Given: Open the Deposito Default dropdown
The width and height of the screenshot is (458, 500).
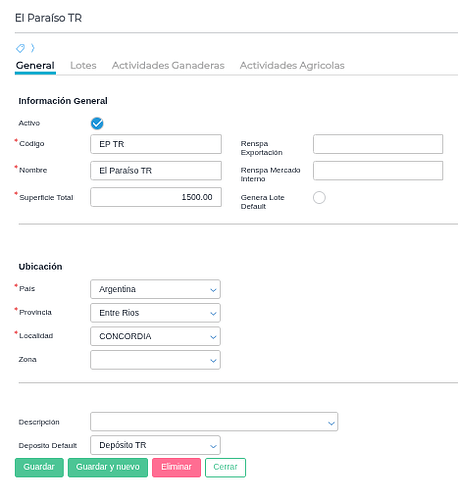Looking at the screenshot, I should (155, 445).
